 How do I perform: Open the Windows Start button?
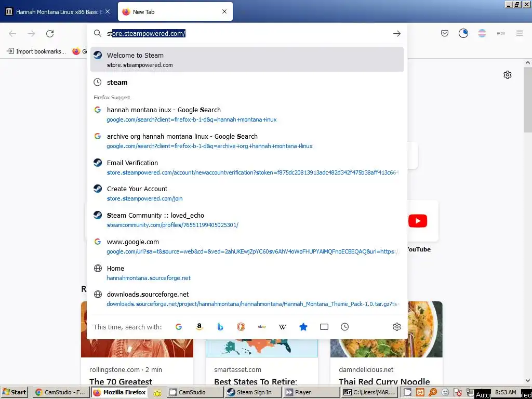14,392
